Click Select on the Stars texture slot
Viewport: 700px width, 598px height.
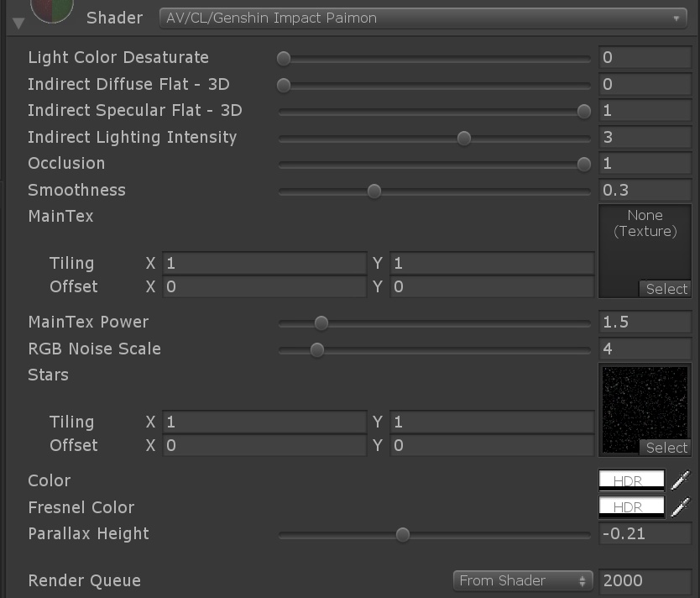coord(666,448)
